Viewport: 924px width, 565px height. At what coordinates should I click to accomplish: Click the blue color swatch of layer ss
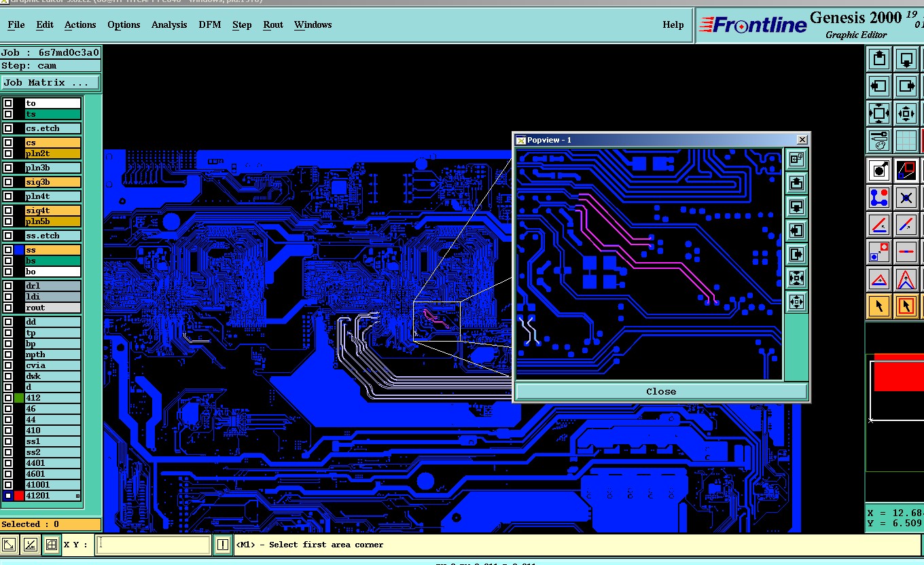[19, 250]
